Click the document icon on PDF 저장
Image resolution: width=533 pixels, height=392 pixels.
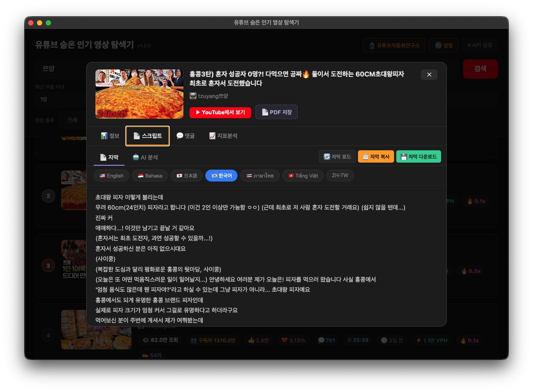coord(265,112)
